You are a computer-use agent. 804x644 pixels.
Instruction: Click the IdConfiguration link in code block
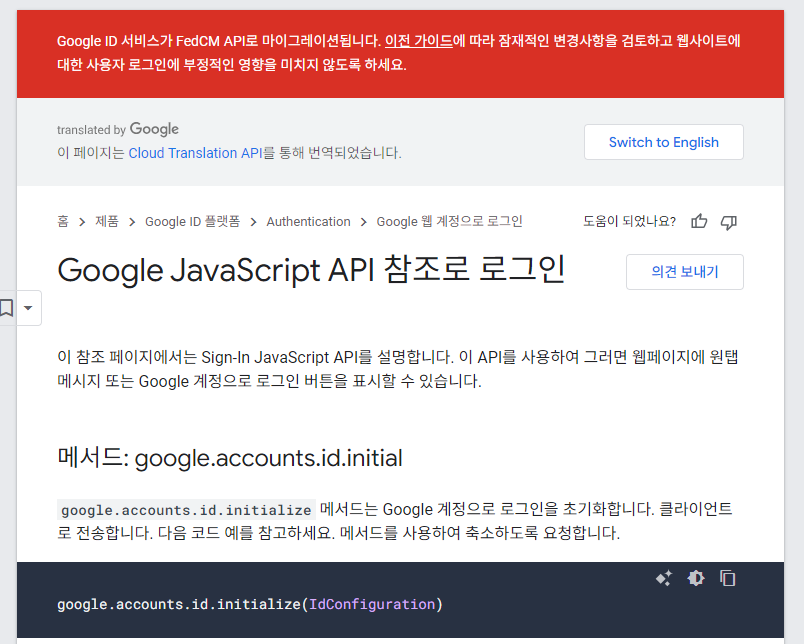372,605
